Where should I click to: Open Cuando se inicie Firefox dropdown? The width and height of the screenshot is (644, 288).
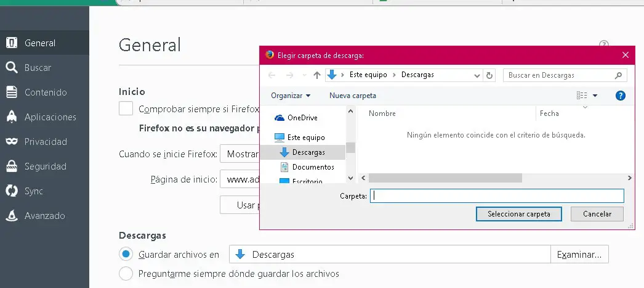coord(240,154)
